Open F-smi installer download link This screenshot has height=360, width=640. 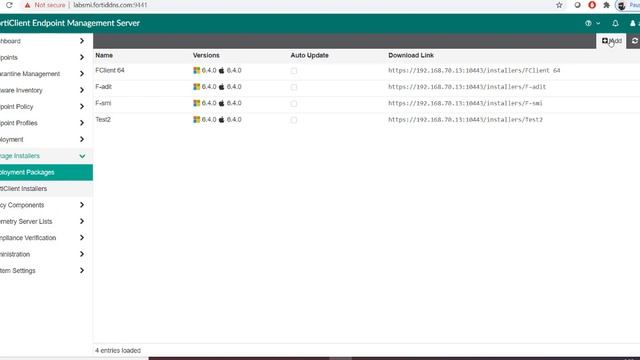coord(465,103)
